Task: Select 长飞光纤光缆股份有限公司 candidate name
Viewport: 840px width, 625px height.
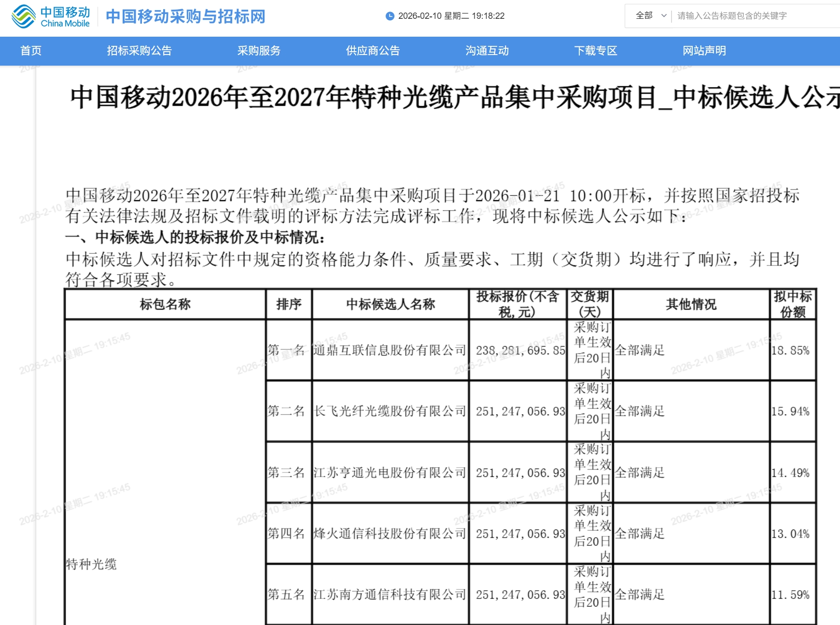Action: (x=390, y=411)
